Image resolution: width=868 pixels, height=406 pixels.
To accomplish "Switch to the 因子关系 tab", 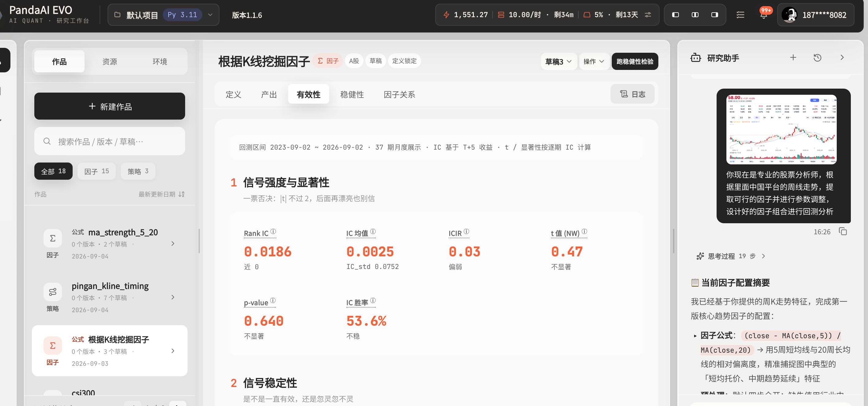I will click(399, 94).
